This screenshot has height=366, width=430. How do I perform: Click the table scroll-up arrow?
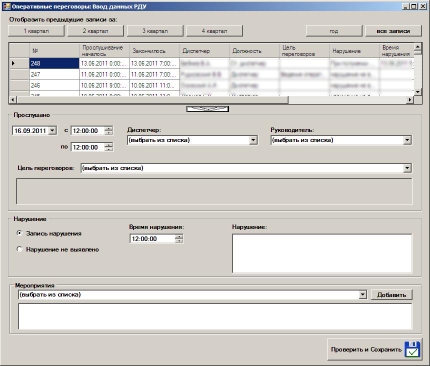[x=418, y=47]
